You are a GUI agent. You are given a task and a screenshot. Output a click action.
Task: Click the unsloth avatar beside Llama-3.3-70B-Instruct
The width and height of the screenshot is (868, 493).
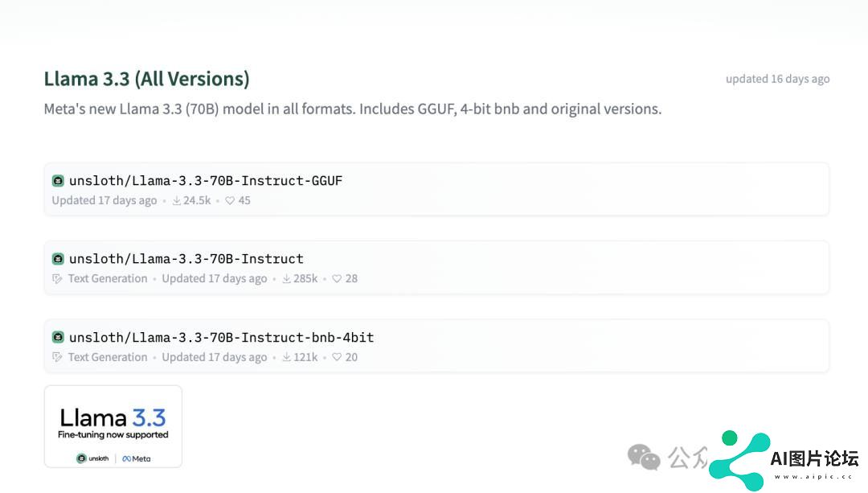tap(58, 259)
